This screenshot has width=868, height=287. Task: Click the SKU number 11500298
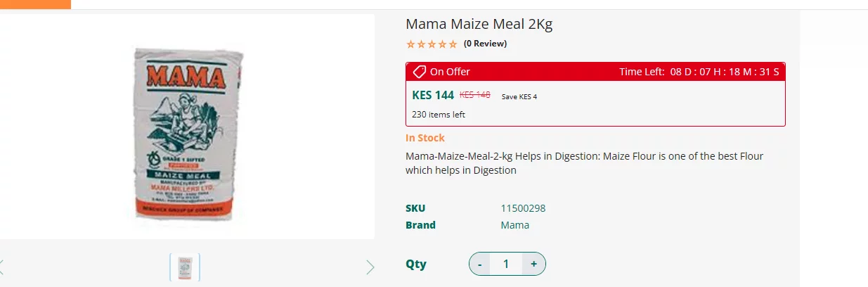523,208
